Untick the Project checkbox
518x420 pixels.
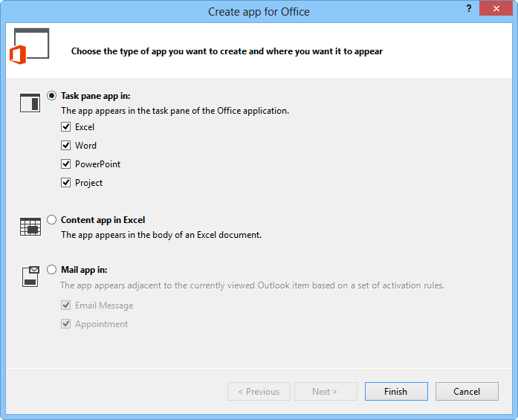[x=66, y=183]
